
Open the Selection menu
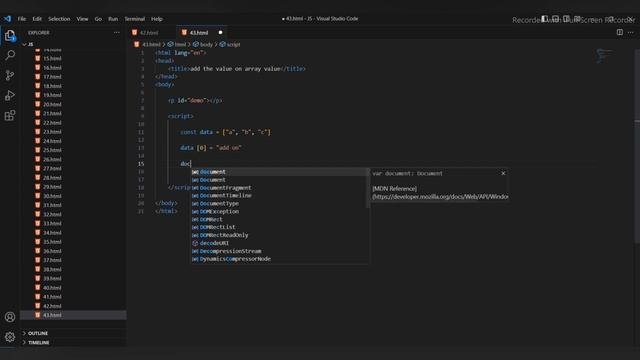click(59, 19)
